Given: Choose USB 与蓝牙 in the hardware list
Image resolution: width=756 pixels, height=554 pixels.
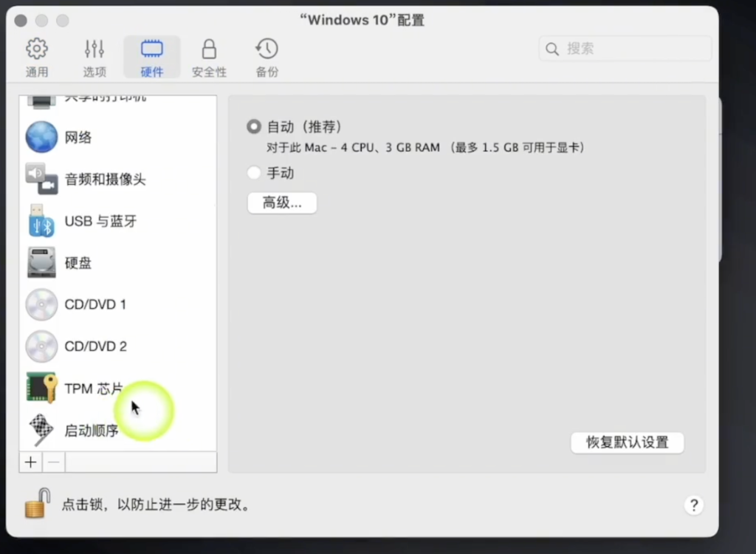Looking at the screenshot, I should (118, 221).
